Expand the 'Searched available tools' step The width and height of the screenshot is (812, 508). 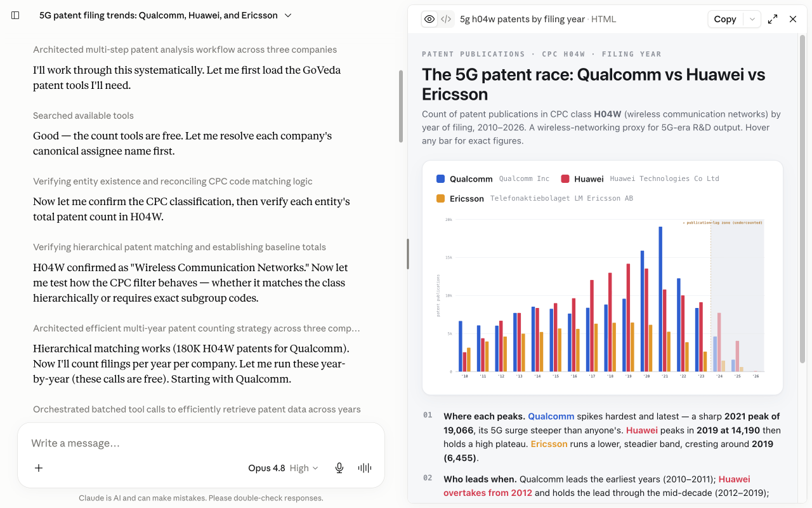[x=83, y=116]
